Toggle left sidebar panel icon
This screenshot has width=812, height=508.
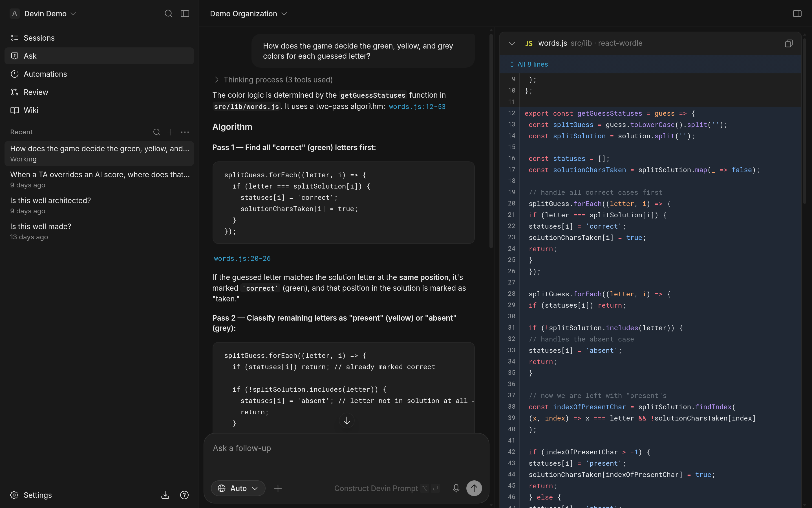(185, 14)
